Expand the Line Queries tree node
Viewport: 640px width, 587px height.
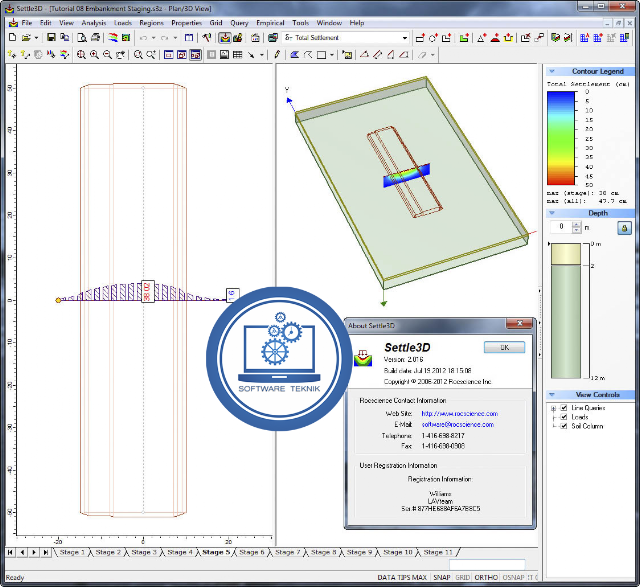[x=553, y=408]
